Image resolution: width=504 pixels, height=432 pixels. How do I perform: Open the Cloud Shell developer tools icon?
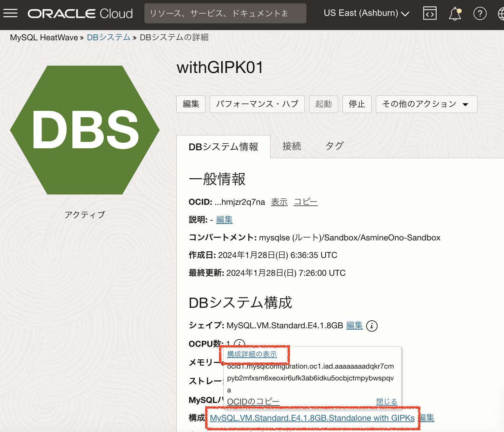click(430, 14)
